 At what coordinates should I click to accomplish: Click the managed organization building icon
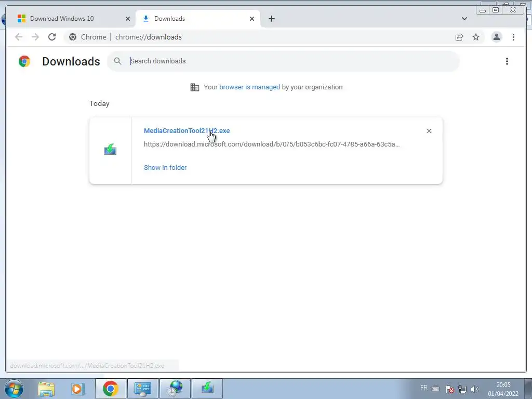(x=195, y=87)
